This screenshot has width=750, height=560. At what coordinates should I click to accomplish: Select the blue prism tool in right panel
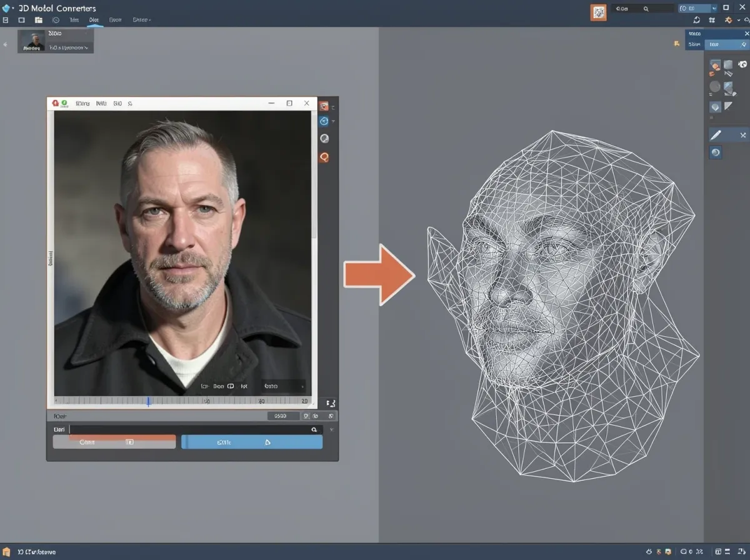pos(729,87)
